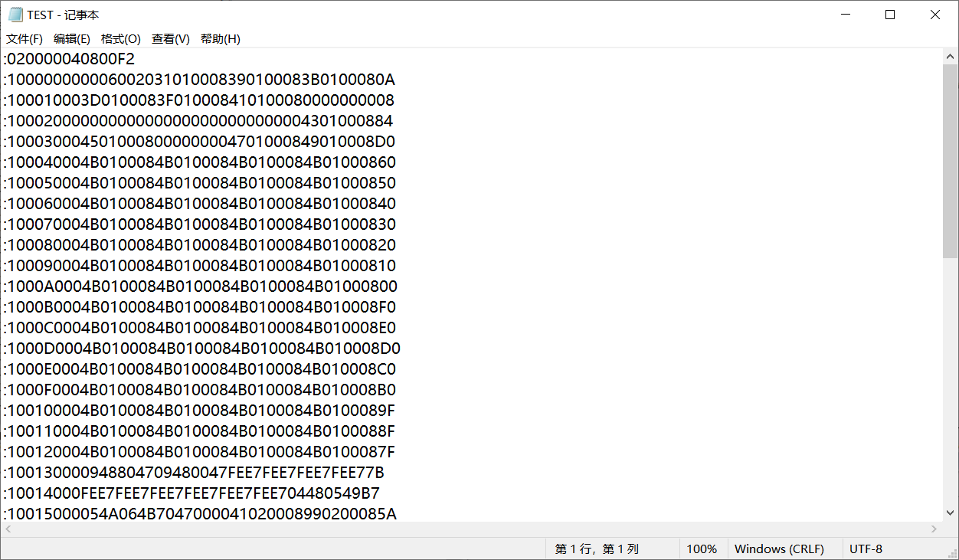The image size is (959, 560).
Task: Click the line starting :10011000
Action: pos(199,431)
